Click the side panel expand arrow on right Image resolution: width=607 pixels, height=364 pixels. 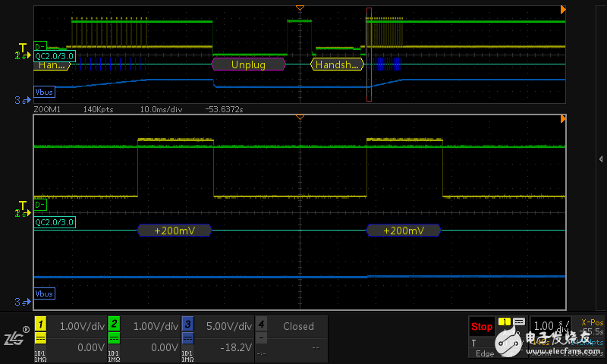pos(600,158)
